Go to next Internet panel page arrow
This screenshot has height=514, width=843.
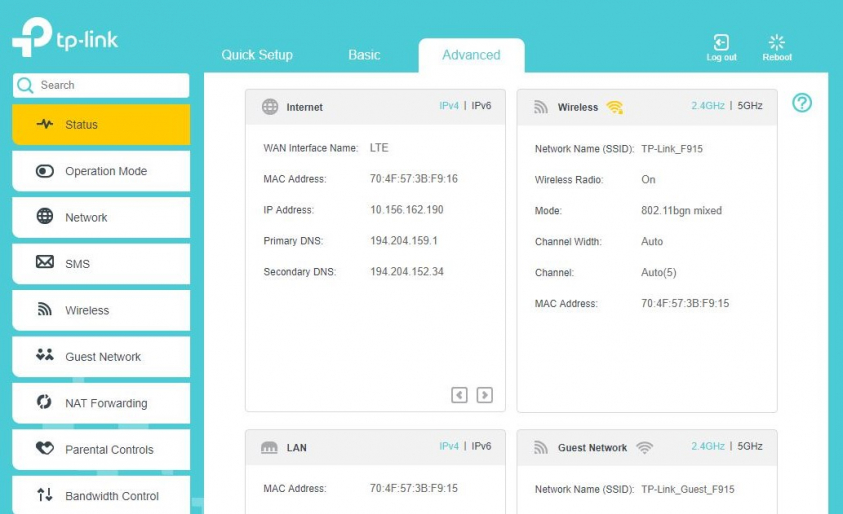[x=484, y=395]
